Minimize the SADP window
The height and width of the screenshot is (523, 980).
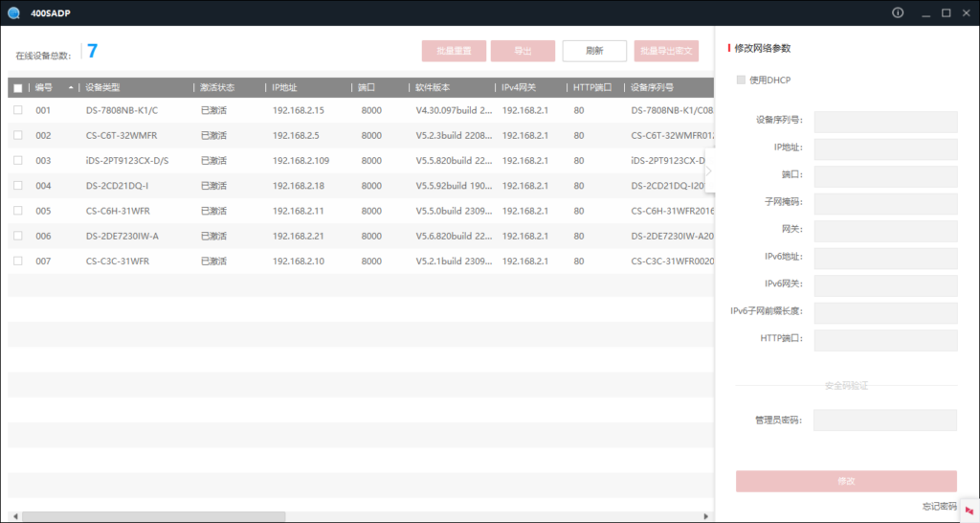pyautogui.click(x=923, y=12)
